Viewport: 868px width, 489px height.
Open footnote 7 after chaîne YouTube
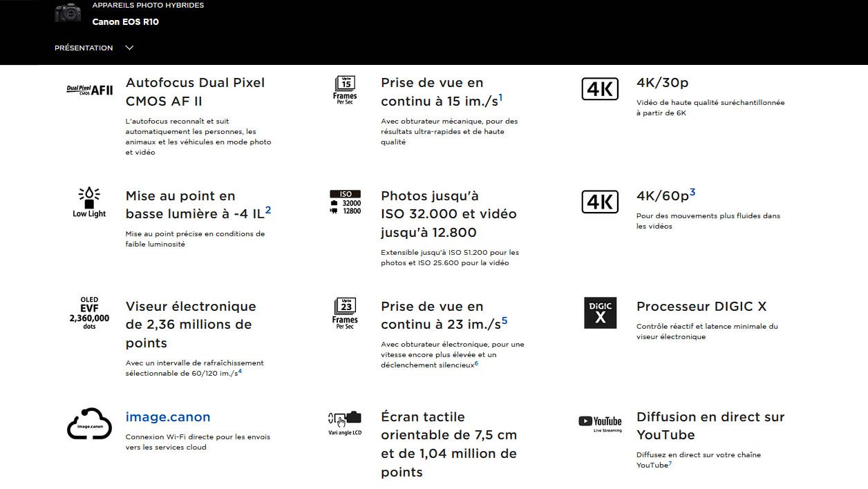click(x=670, y=463)
